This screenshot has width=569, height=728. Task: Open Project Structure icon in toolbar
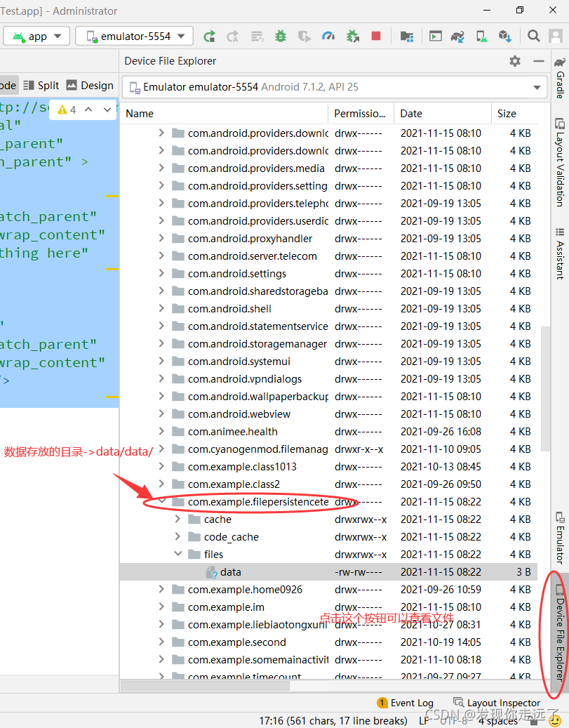pos(407,37)
